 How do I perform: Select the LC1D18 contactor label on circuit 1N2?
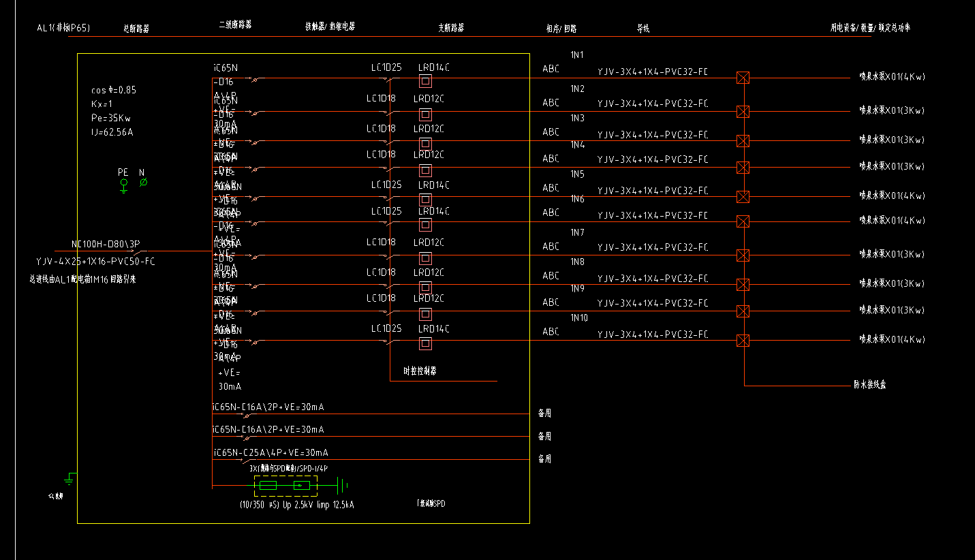382,99
